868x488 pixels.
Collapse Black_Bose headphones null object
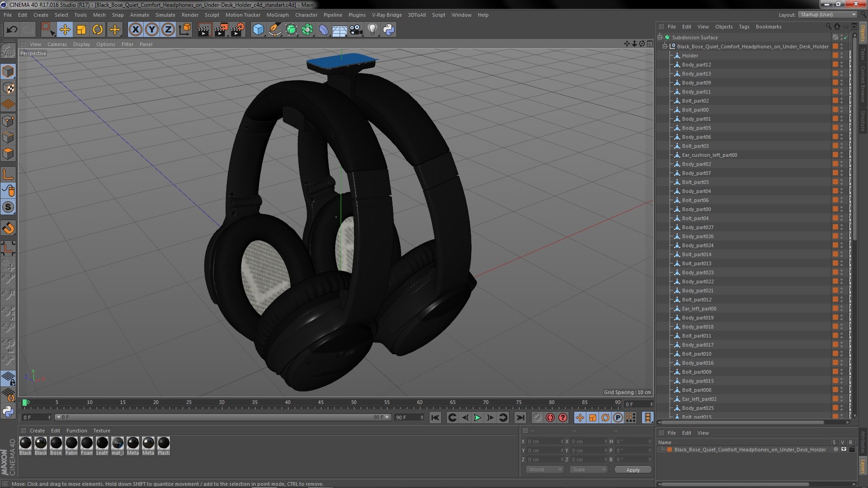pyautogui.click(x=665, y=47)
